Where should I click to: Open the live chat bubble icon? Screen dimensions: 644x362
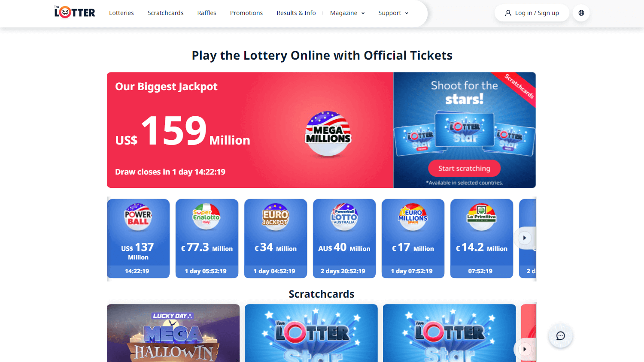(560, 336)
